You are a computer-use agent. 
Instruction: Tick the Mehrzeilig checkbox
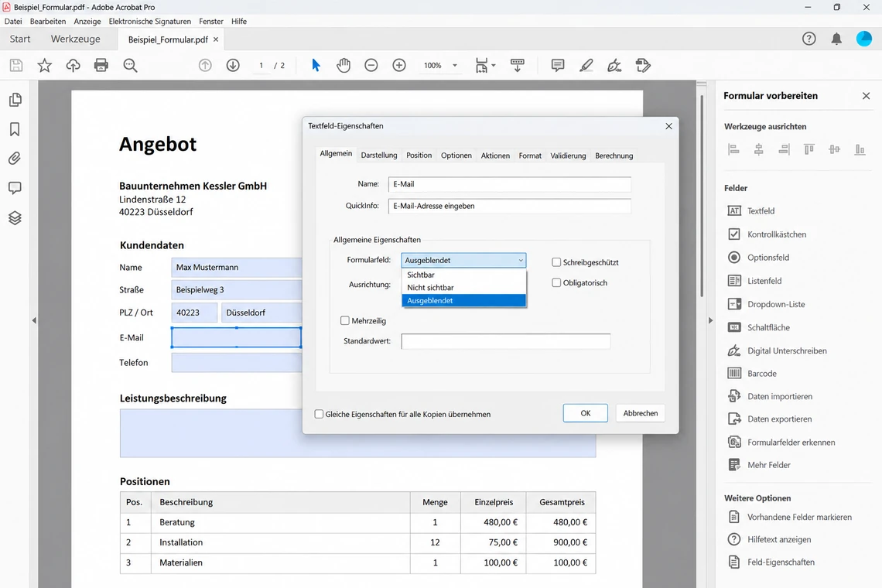345,321
